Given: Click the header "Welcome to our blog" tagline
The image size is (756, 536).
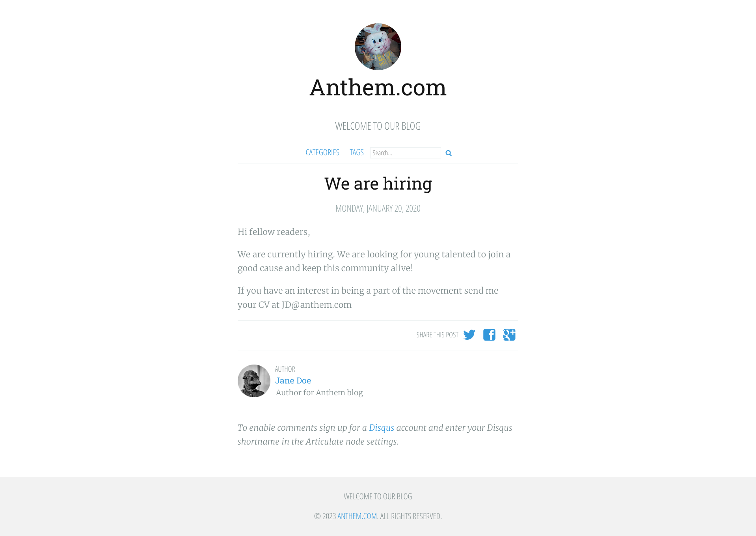Looking at the screenshot, I should point(378,126).
